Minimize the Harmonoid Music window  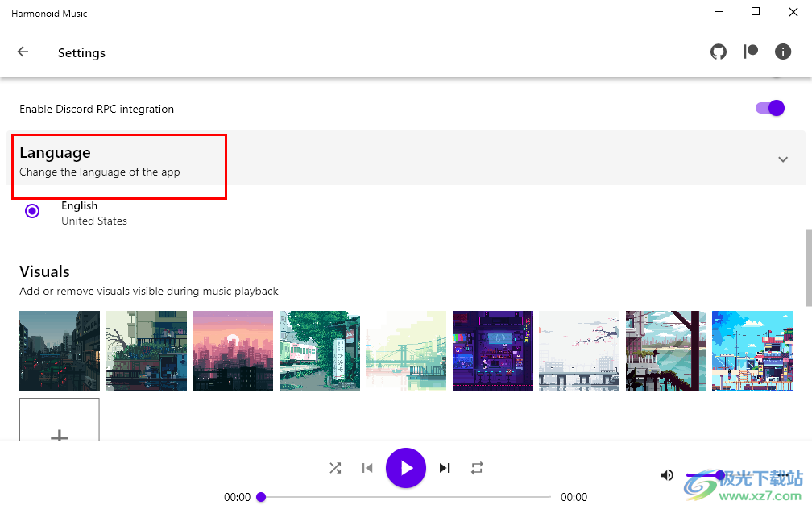pos(719,12)
